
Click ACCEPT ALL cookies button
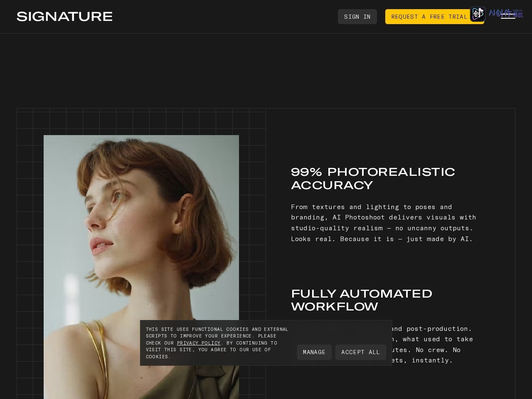click(x=360, y=352)
